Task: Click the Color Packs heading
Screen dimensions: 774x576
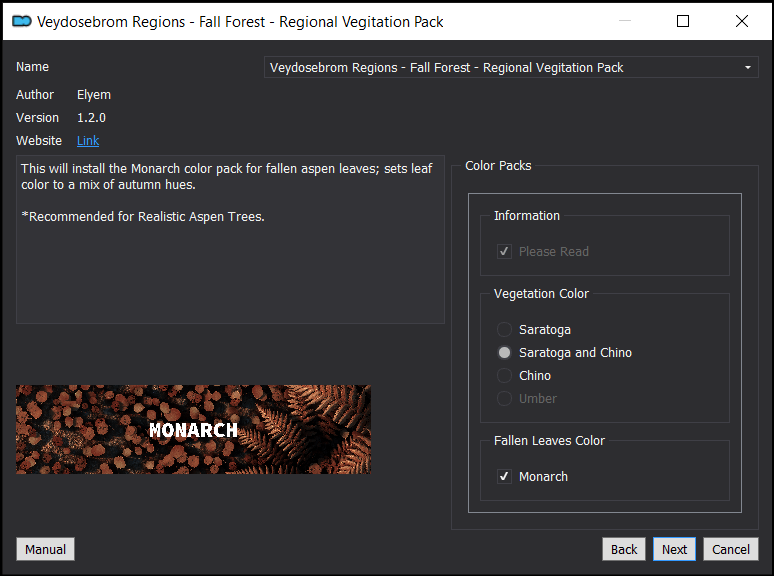Action: click(x=498, y=166)
